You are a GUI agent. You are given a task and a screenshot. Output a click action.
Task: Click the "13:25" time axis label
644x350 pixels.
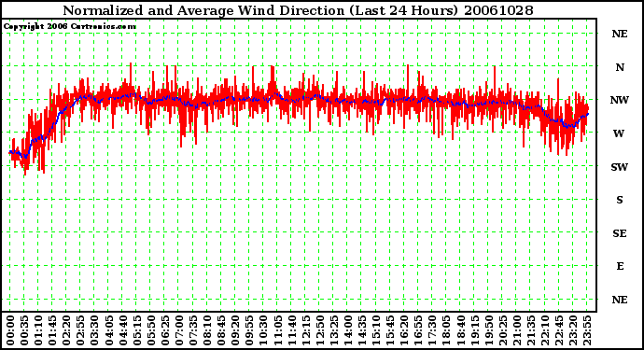pos(334,330)
